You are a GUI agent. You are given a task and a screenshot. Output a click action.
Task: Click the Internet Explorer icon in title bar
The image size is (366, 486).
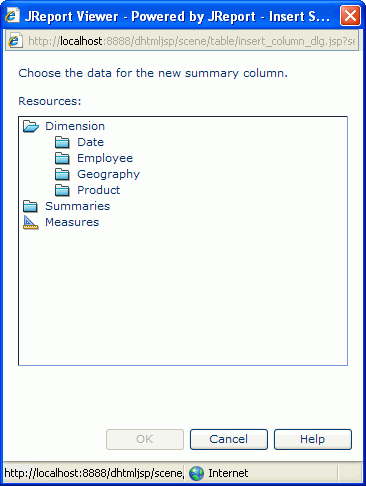pos(12,16)
